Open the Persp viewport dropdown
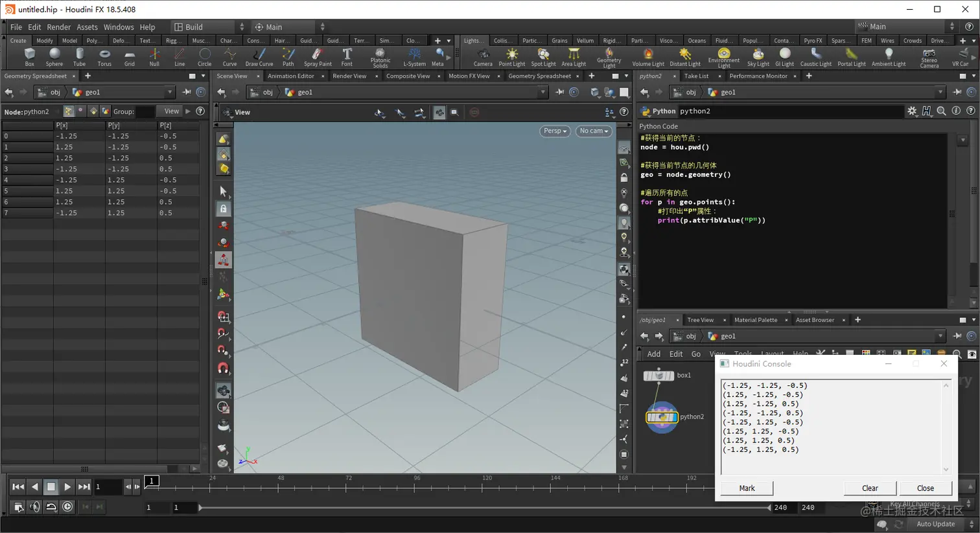 point(555,131)
